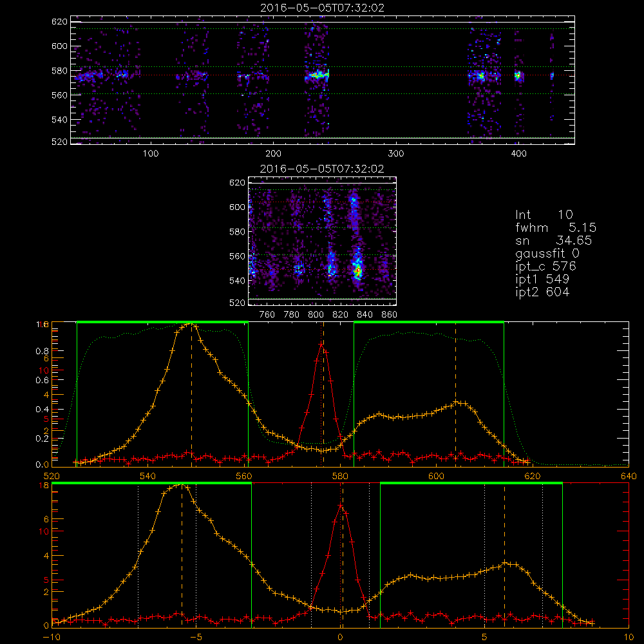Click the white 0.8 y-axis label
The width and height of the screenshot is (644, 644).
[43, 351]
